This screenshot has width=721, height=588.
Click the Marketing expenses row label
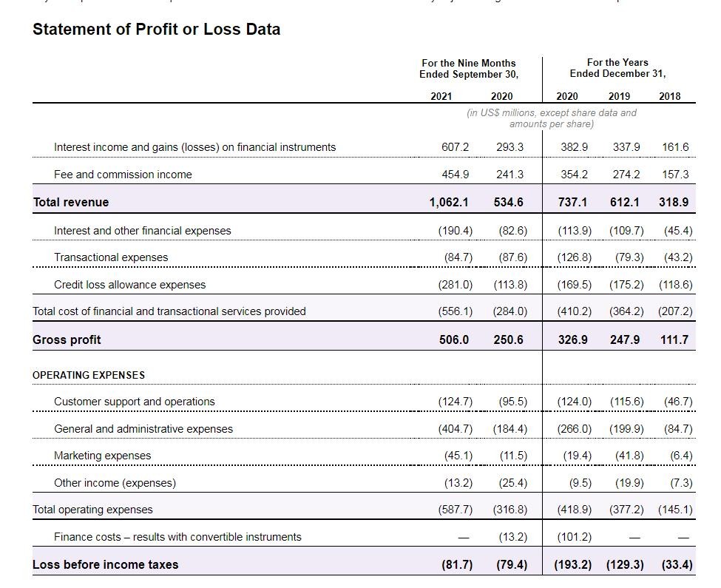(x=102, y=456)
